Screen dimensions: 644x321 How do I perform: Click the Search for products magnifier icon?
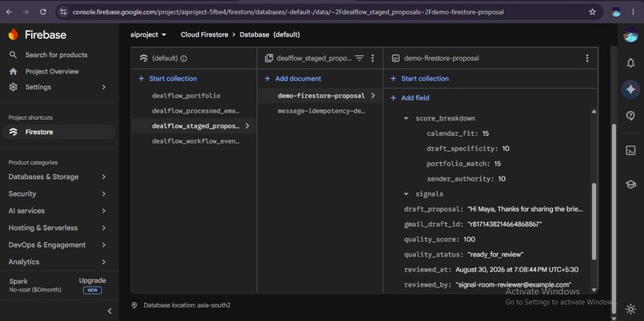click(x=13, y=54)
